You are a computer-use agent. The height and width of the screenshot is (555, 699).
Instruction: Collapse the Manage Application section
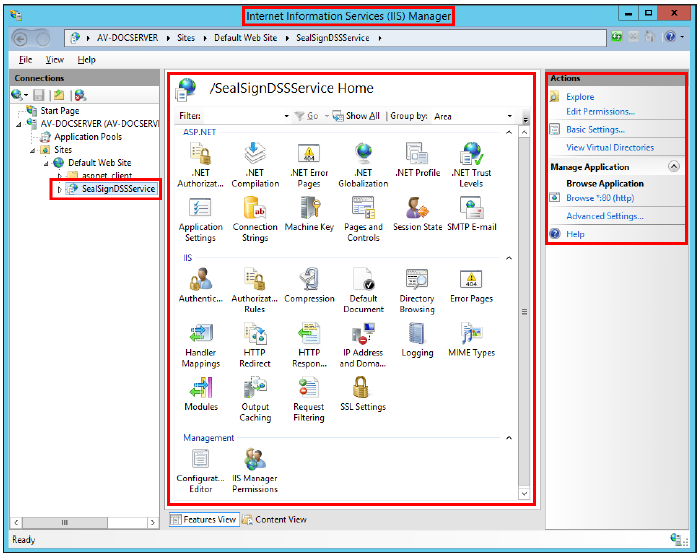pos(673,167)
